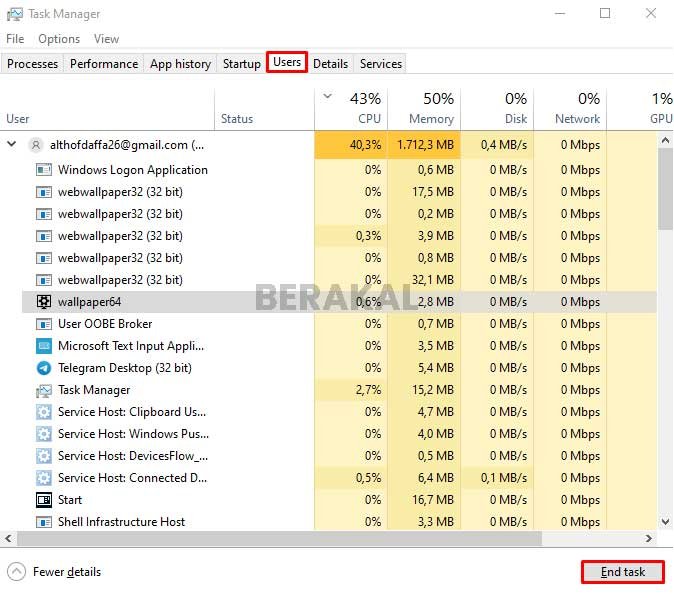Click the Fewer details circle arrow icon
Screen dimensions: 674x594
(16, 572)
